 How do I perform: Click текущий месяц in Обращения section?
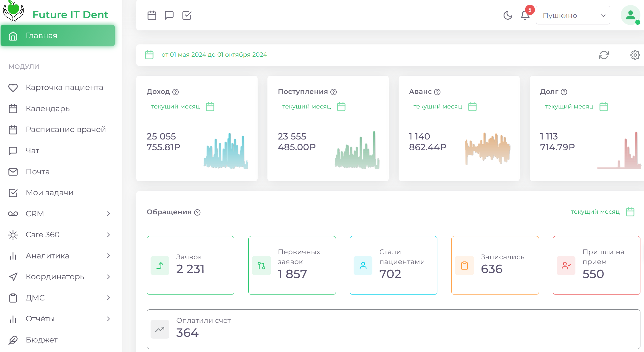coord(595,212)
